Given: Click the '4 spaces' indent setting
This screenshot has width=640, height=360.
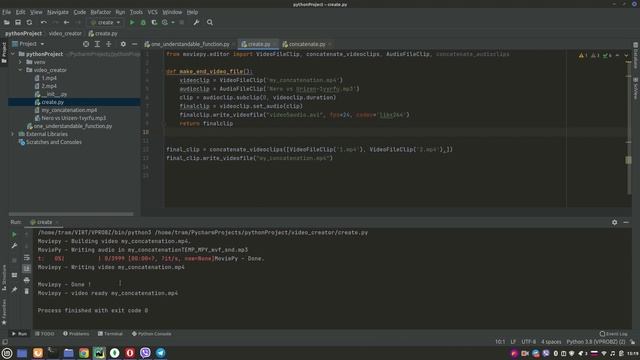Looking at the screenshot, I should [x=551, y=342].
